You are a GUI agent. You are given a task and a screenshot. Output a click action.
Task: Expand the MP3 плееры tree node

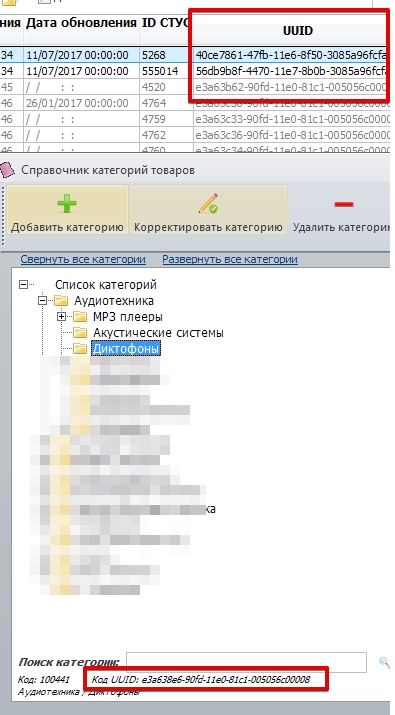click(62, 316)
